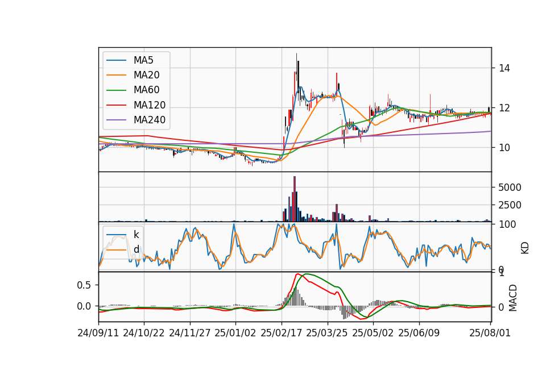Click the 25/05/02 date axis label
This screenshot has height=392, width=546.
tap(373, 333)
